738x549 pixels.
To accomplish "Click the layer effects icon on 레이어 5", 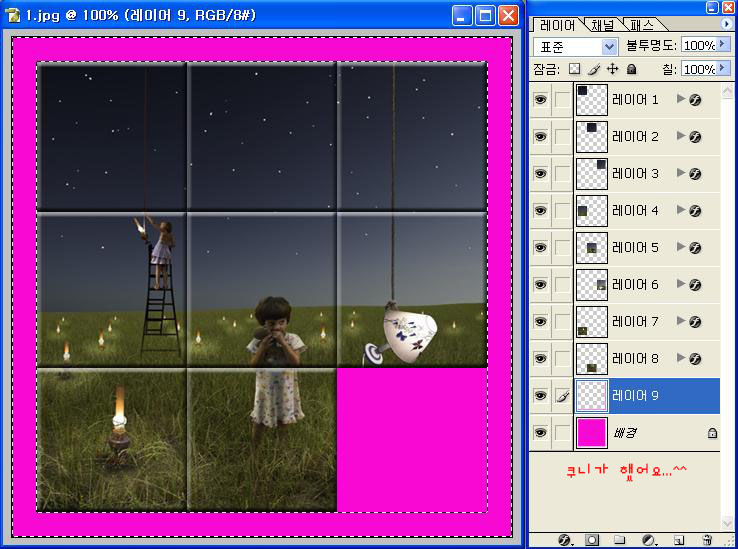I will [x=695, y=248].
